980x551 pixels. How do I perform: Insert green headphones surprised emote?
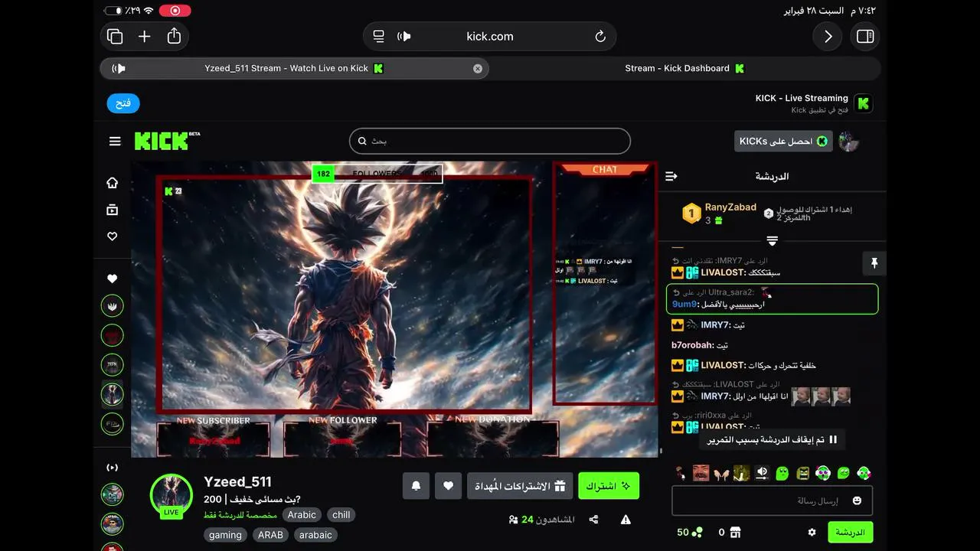click(823, 473)
